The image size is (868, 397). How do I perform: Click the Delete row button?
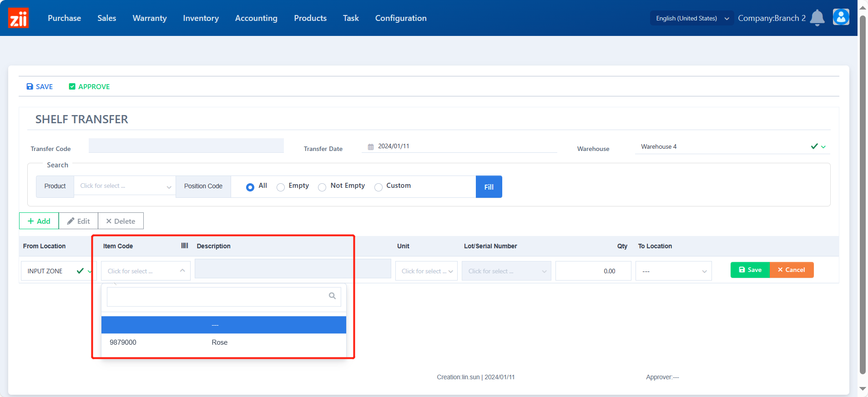121,221
